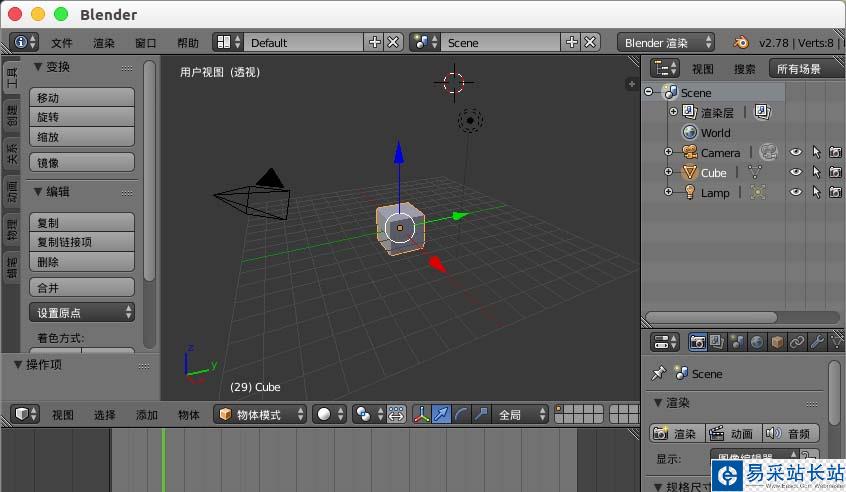Open the outliner editor type selector
The image size is (846, 492).
click(665, 69)
